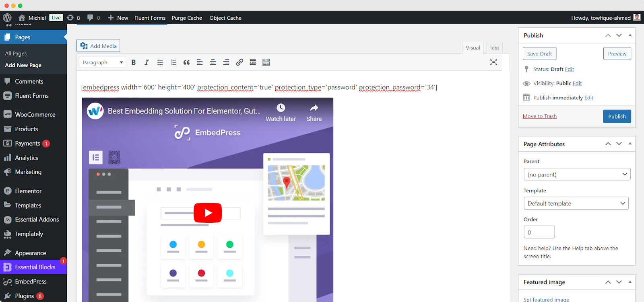Open Products in sidebar
The width and height of the screenshot is (644, 302).
pyautogui.click(x=33, y=129)
